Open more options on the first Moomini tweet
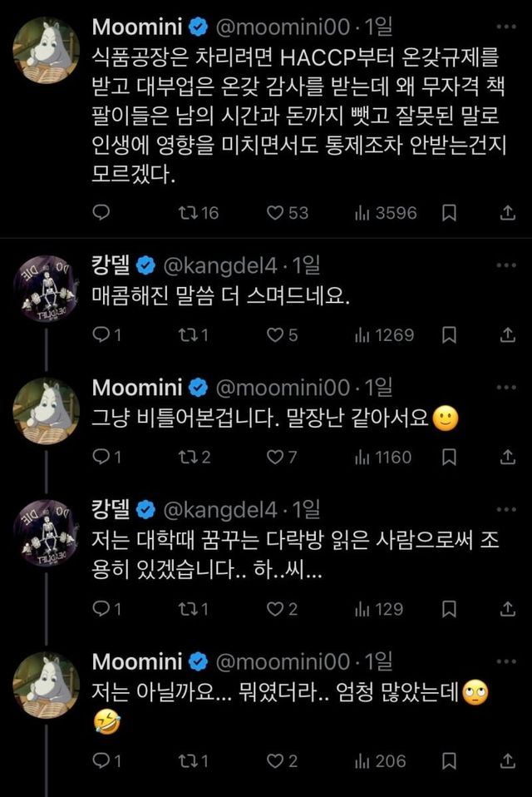The width and height of the screenshot is (532, 797). pyautogui.click(x=506, y=26)
